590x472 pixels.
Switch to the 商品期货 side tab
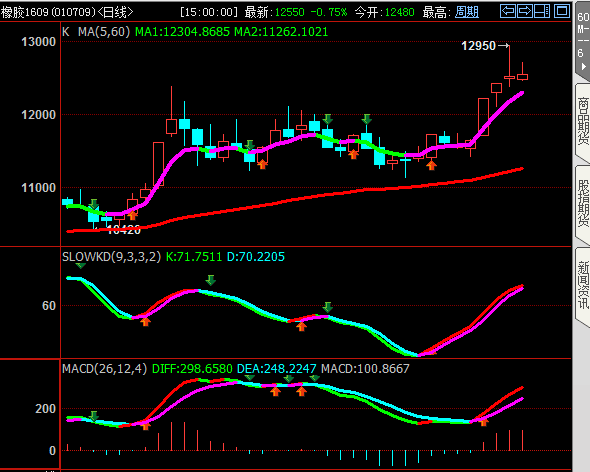[x=583, y=121]
